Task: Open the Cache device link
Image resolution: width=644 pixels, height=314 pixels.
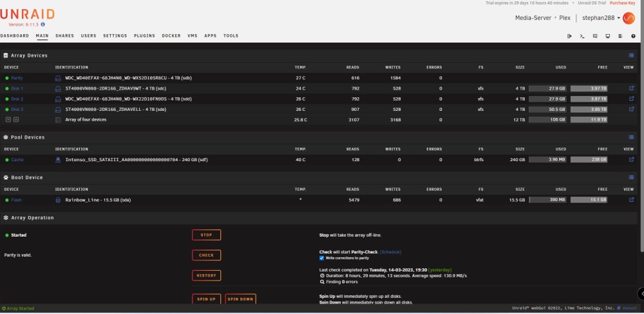Action: tap(17, 160)
